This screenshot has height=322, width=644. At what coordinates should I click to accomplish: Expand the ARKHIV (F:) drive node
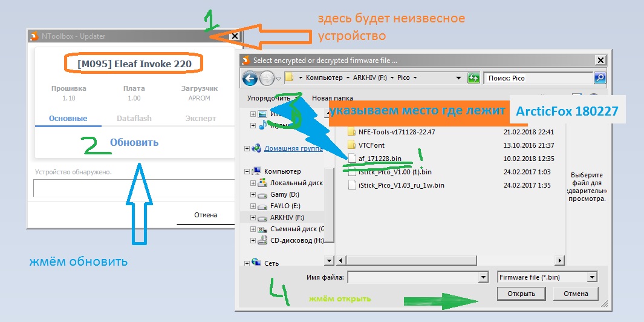253,217
